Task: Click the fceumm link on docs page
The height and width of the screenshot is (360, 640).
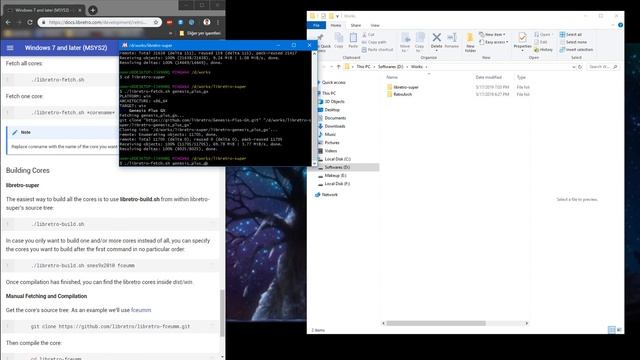Action: coord(141,310)
